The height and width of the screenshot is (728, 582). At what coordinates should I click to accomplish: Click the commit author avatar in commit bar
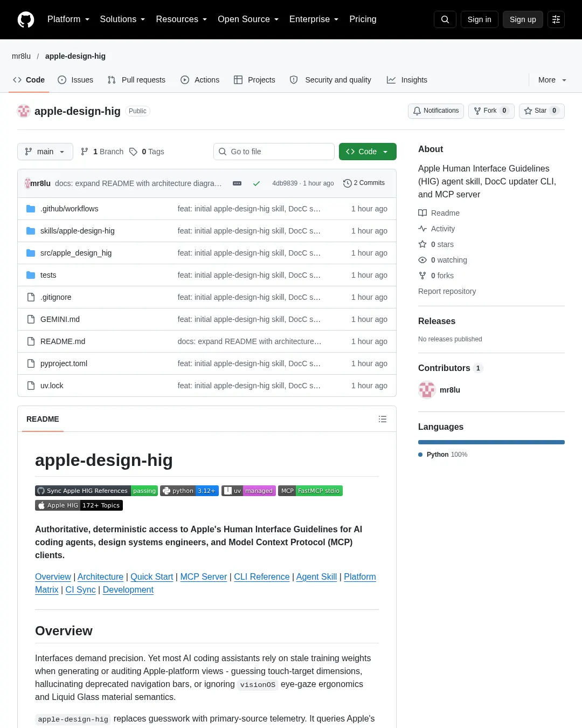(x=27, y=183)
